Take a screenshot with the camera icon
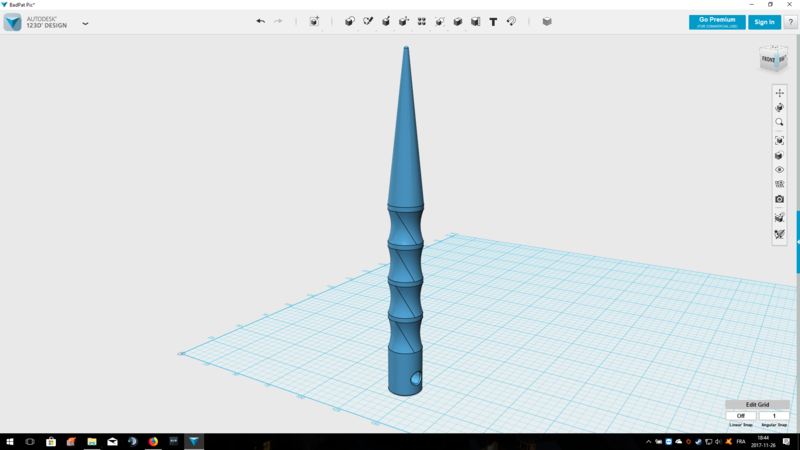The image size is (800, 450). click(780, 199)
